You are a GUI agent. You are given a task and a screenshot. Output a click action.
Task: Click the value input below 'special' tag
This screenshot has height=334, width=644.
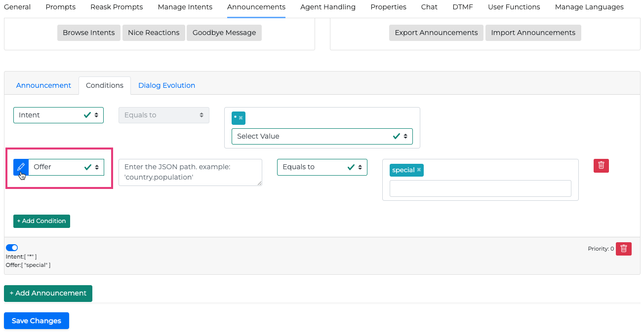tap(480, 188)
